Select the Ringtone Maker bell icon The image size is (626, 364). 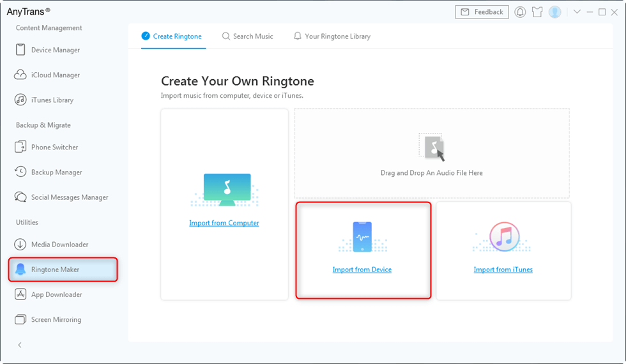pos(20,269)
